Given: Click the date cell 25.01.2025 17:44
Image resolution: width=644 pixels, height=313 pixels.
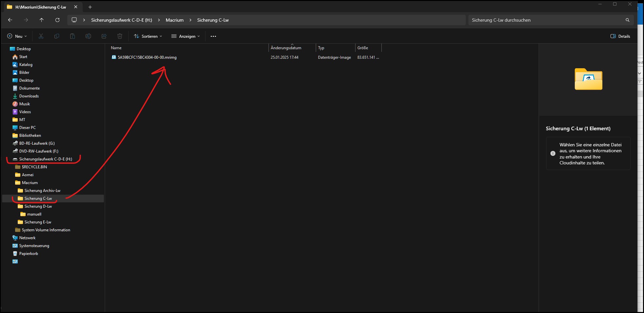Looking at the screenshot, I should [x=285, y=57].
